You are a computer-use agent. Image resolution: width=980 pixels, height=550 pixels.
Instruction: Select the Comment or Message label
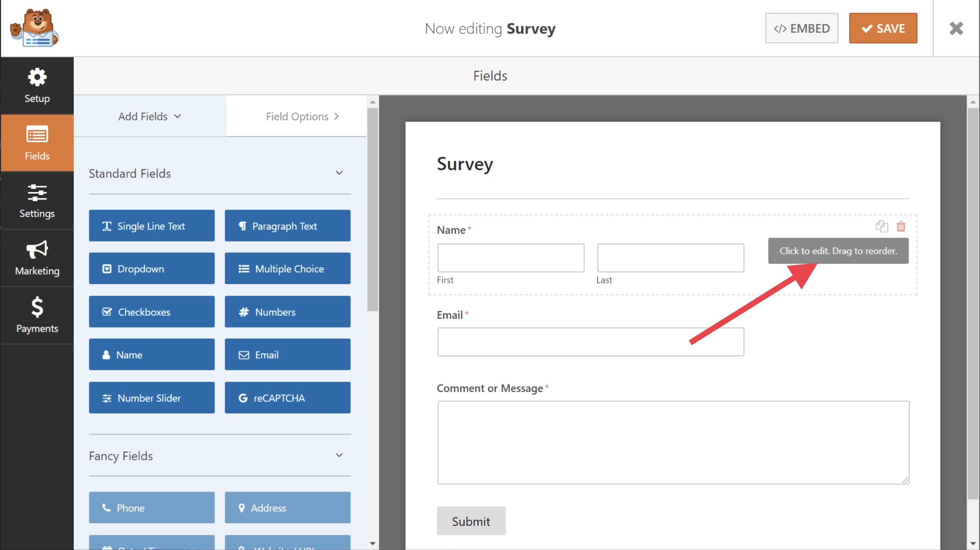click(490, 388)
